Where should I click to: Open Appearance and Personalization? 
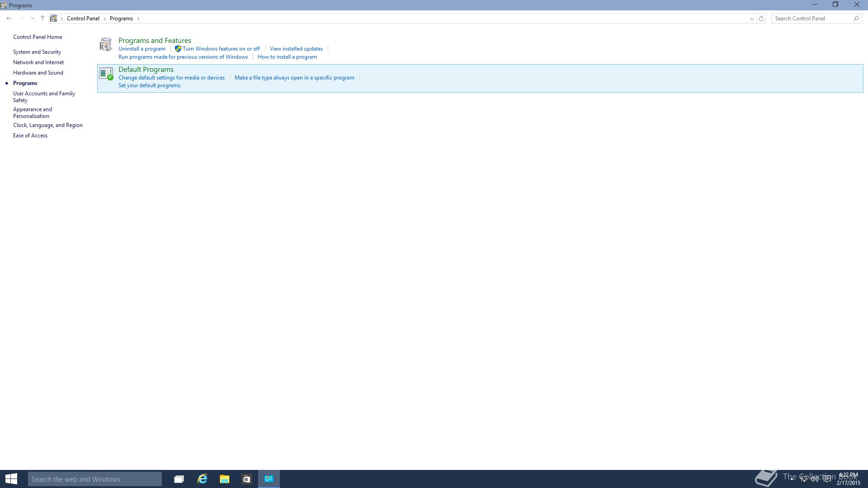(x=33, y=113)
